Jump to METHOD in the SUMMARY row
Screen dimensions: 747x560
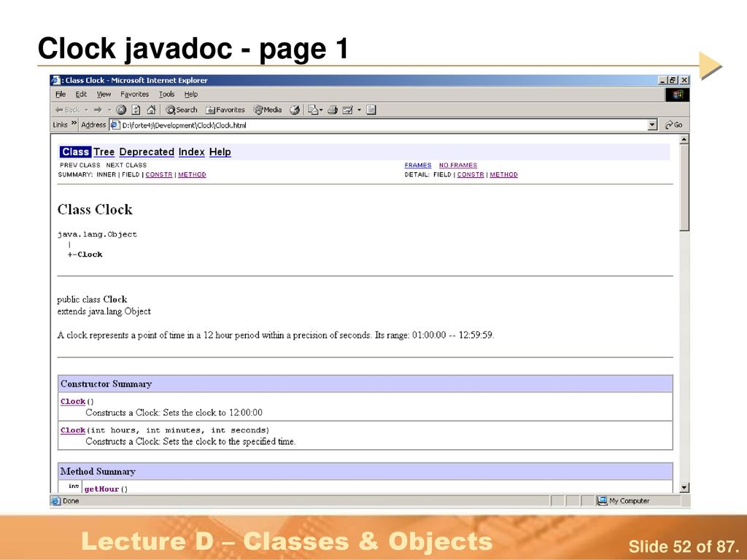192,175
